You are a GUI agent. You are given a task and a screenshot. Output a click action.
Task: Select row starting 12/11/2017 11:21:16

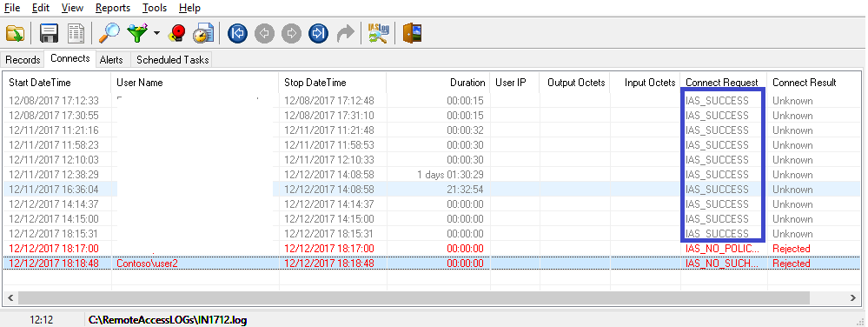433,130
